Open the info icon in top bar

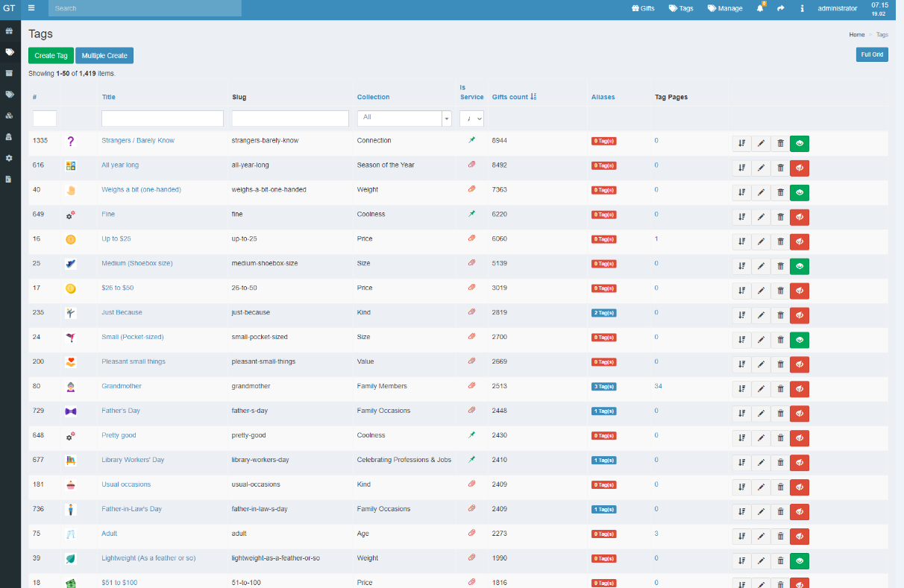802,8
